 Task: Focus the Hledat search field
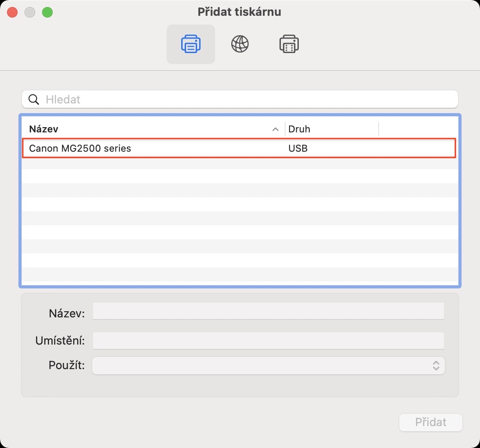(246, 100)
